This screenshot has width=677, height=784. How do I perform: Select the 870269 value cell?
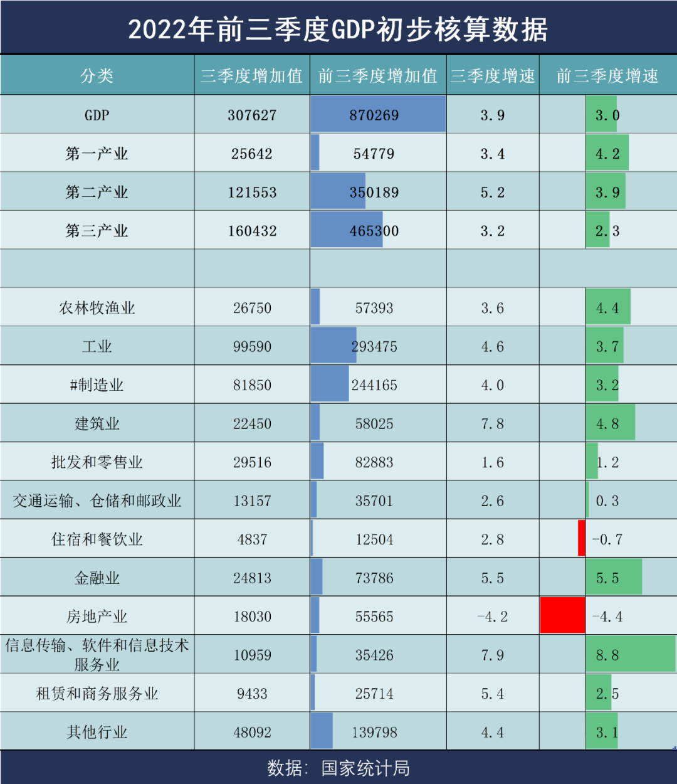[x=374, y=115]
